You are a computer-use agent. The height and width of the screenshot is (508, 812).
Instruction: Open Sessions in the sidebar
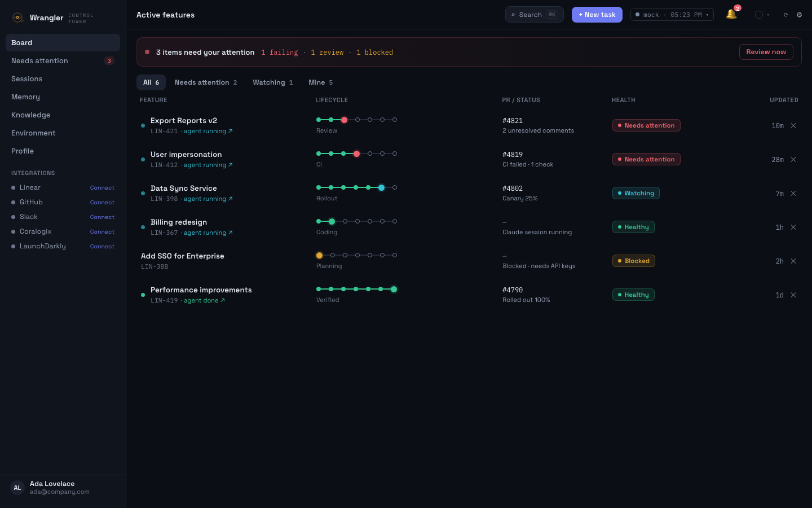tap(63, 79)
